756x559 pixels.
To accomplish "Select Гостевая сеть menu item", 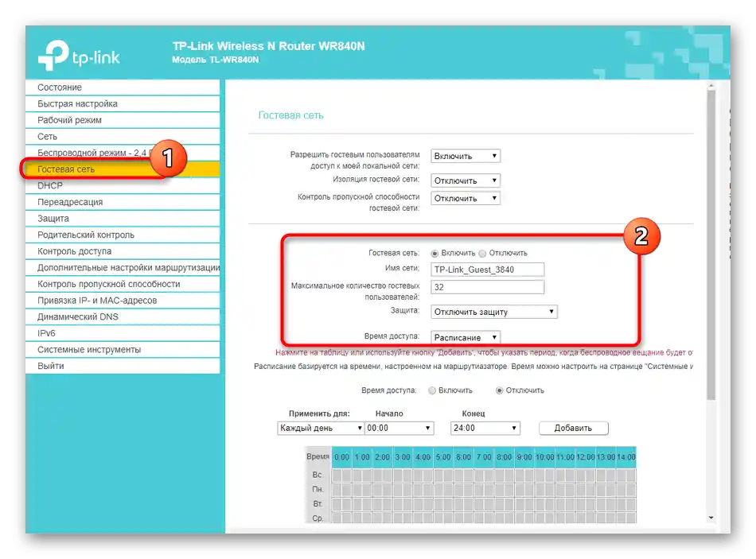I will click(x=123, y=169).
